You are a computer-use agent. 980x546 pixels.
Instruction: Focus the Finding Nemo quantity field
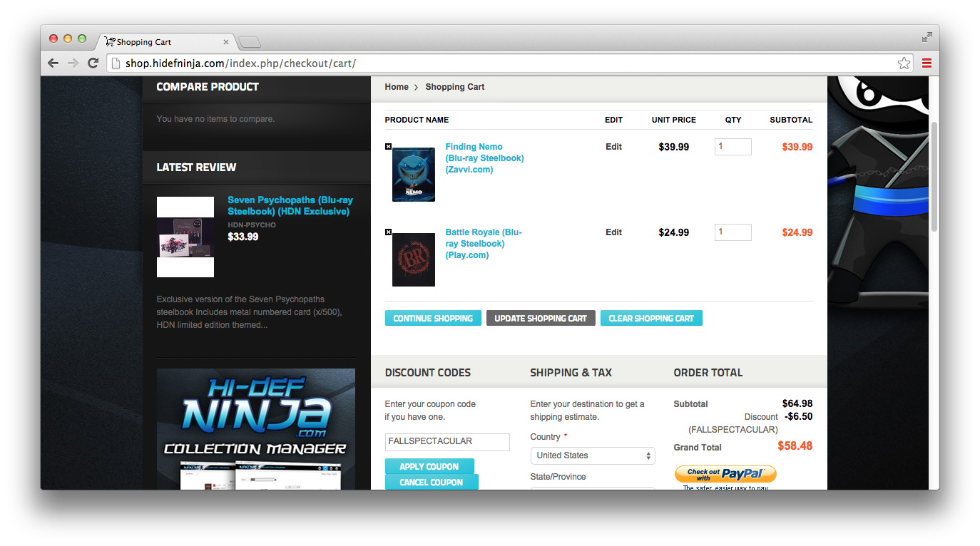tap(733, 147)
